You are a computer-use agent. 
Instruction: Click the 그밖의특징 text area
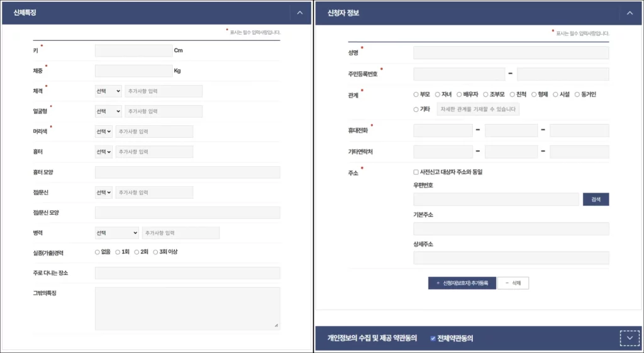click(x=187, y=308)
